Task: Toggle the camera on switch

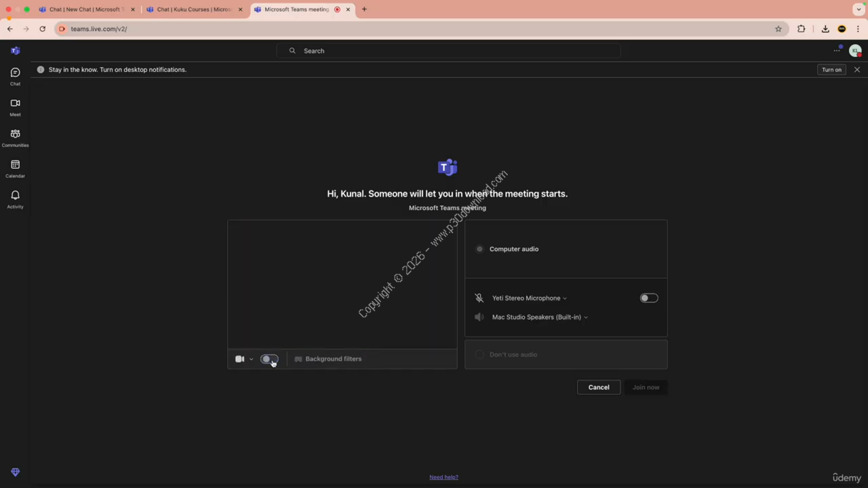Action: coord(269,359)
